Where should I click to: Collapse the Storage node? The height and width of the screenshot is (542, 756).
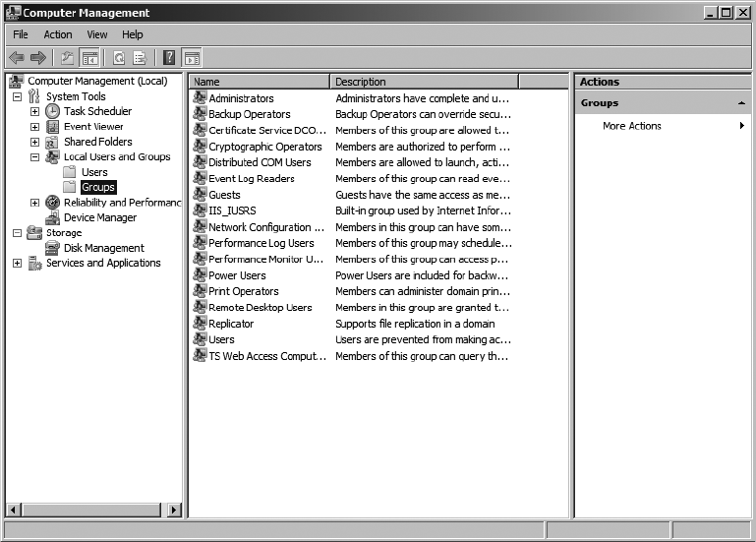[x=18, y=232]
